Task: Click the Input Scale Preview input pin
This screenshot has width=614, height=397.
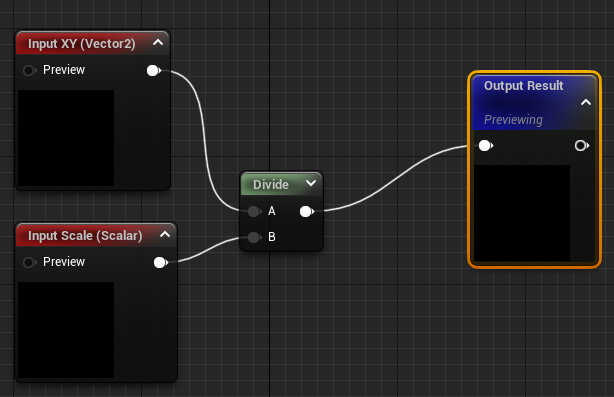Action: click(x=29, y=262)
